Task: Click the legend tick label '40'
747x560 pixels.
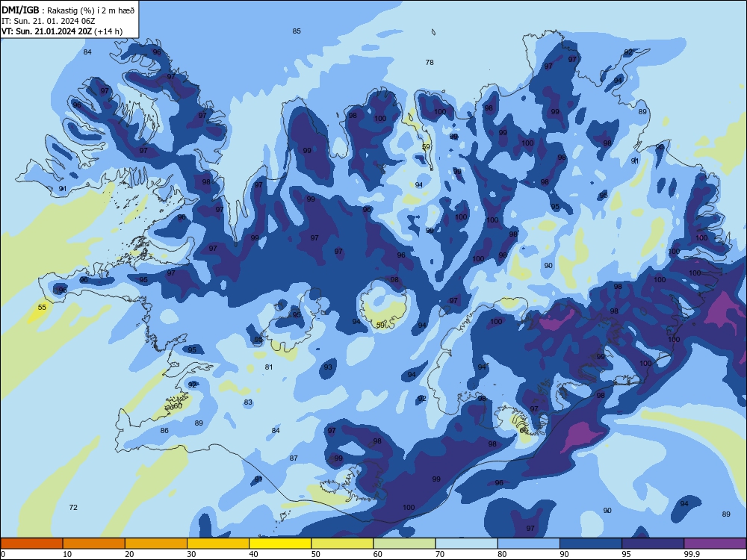Action: click(x=253, y=554)
